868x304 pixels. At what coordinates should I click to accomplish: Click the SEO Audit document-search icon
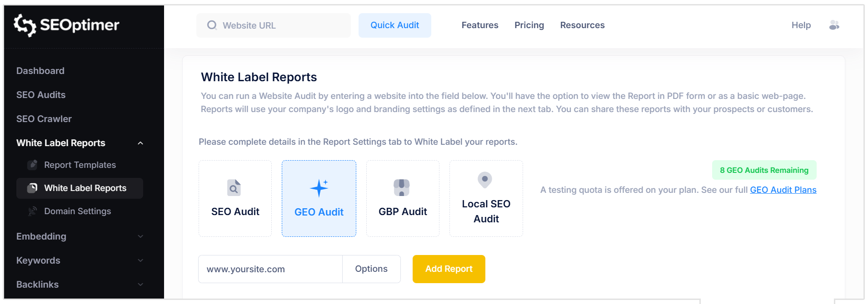234,187
